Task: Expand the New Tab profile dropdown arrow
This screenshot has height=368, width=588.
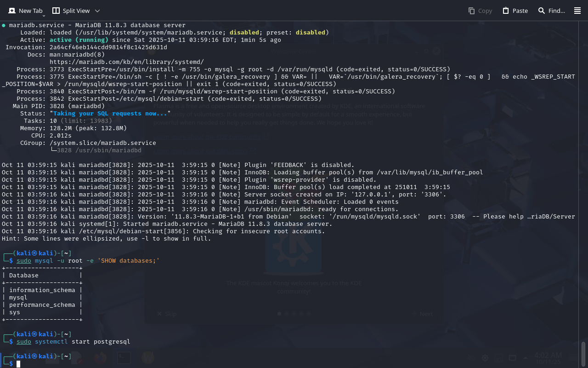Action: click(44, 16)
